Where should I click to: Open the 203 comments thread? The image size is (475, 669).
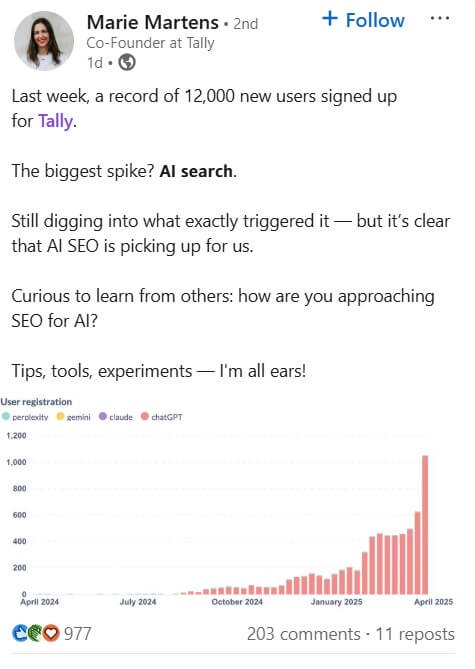click(303, 634)
